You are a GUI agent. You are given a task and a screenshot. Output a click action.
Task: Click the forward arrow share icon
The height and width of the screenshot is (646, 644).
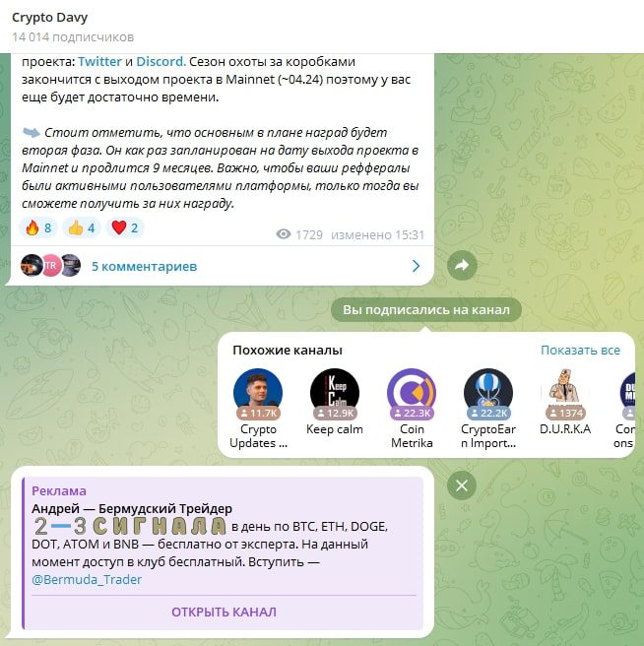tap(462, 265)
